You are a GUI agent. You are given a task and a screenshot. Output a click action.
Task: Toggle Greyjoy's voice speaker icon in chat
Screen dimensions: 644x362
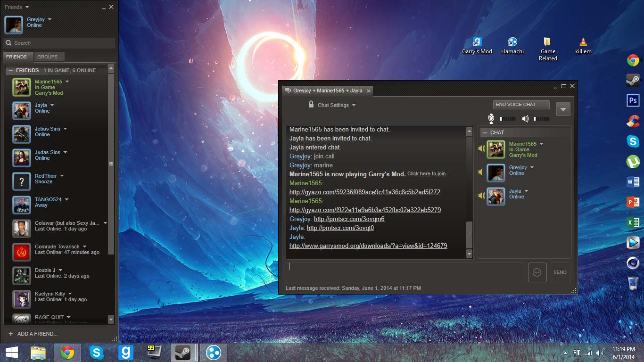coord(481,172)
